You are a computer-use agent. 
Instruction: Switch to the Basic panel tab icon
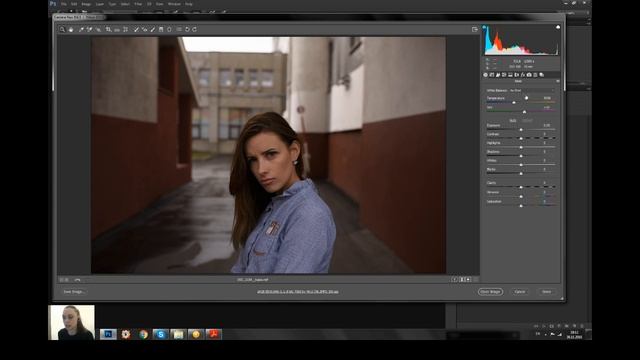point(485,75)
